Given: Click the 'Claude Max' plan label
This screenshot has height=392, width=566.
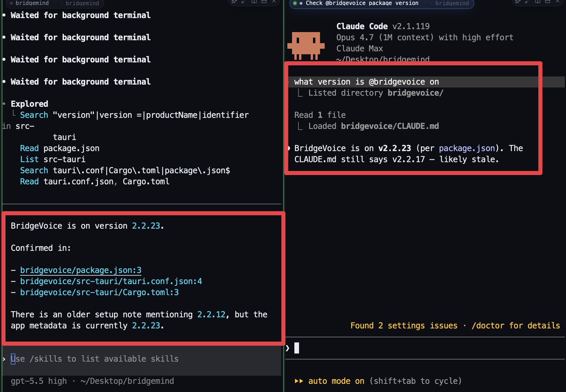Looking at the screenshot, I should 360,49.
